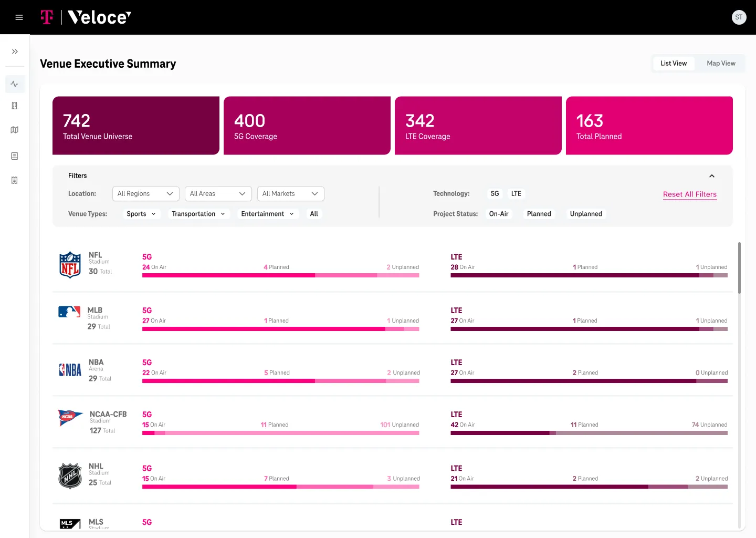756x538 pixels.
Task: Open the map sidebar icon
Action: point(15,130)
